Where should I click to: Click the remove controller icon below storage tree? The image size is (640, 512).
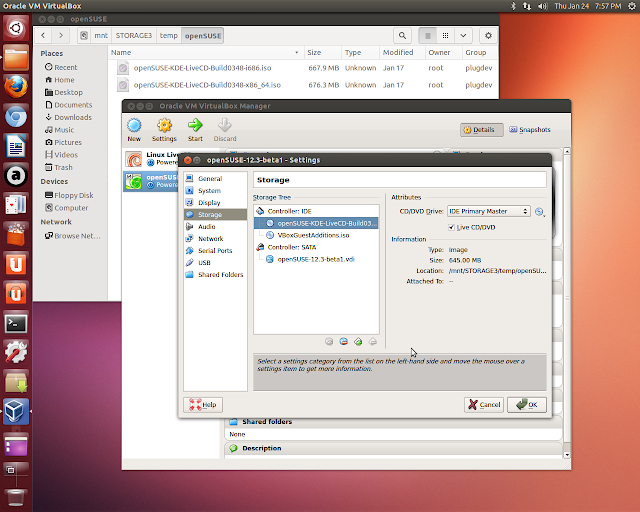pos(373,342)
